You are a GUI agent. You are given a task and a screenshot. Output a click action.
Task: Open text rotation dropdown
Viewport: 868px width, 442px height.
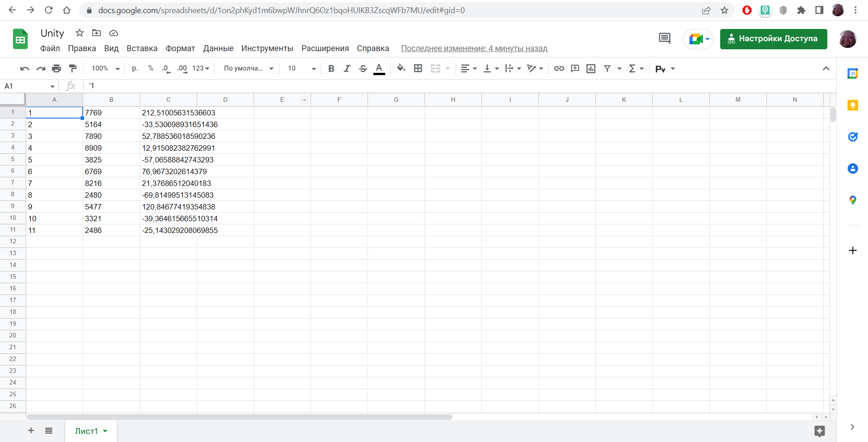tap(535, 69)
